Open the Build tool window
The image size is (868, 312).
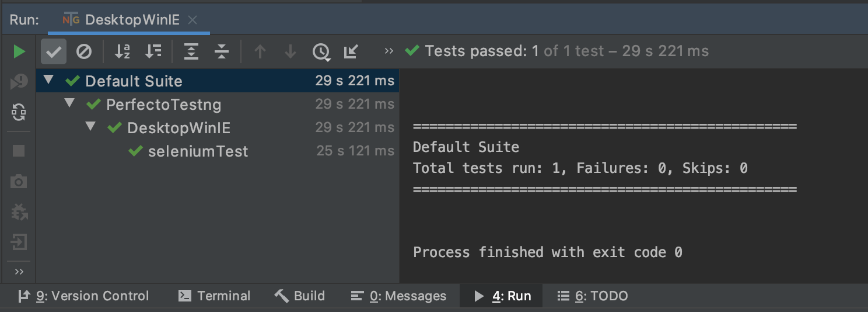tap(300, 296)
